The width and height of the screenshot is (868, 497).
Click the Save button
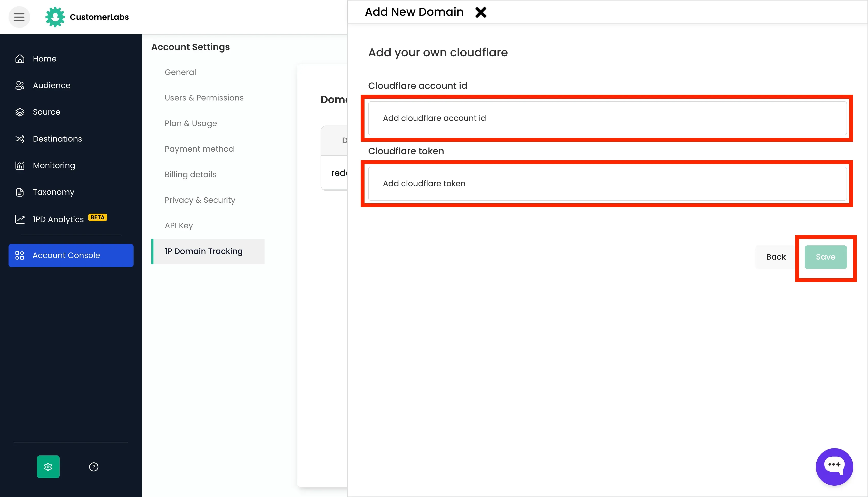tap(826, 257)
